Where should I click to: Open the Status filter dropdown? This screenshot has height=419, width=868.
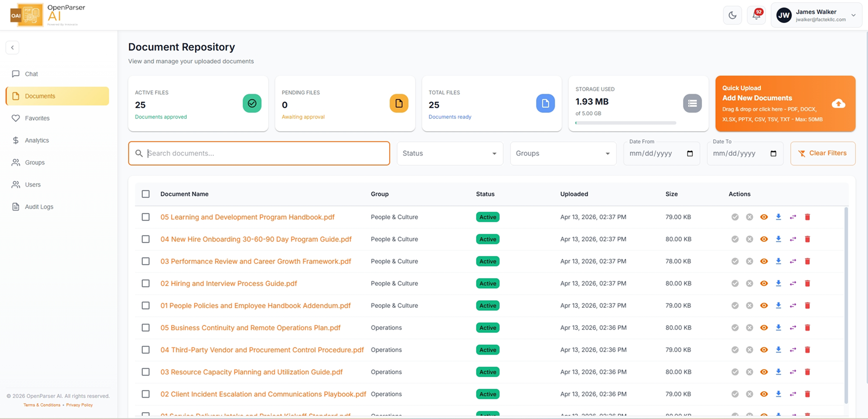[x=450, y=153]
